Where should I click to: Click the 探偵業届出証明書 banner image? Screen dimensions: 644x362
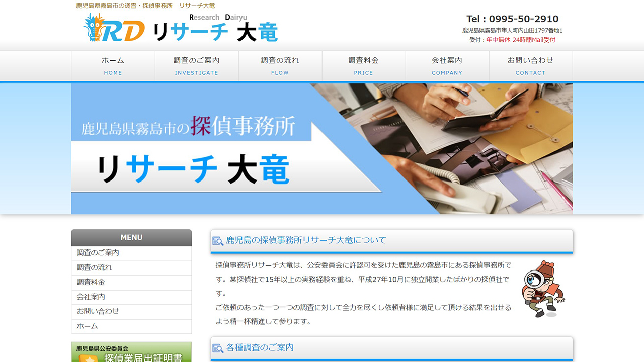coord(131,353)
